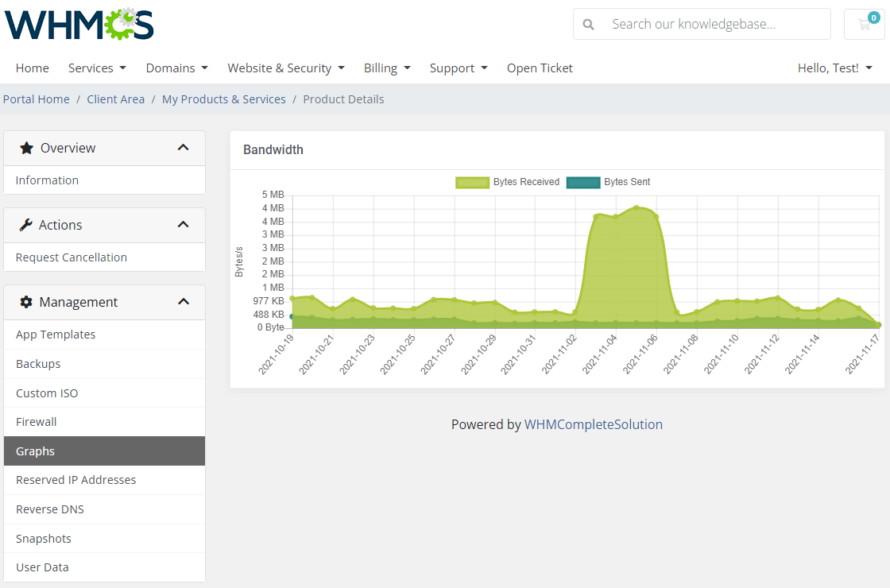
Task: Click Client Area breadcrumb
Action: point(116,99)
